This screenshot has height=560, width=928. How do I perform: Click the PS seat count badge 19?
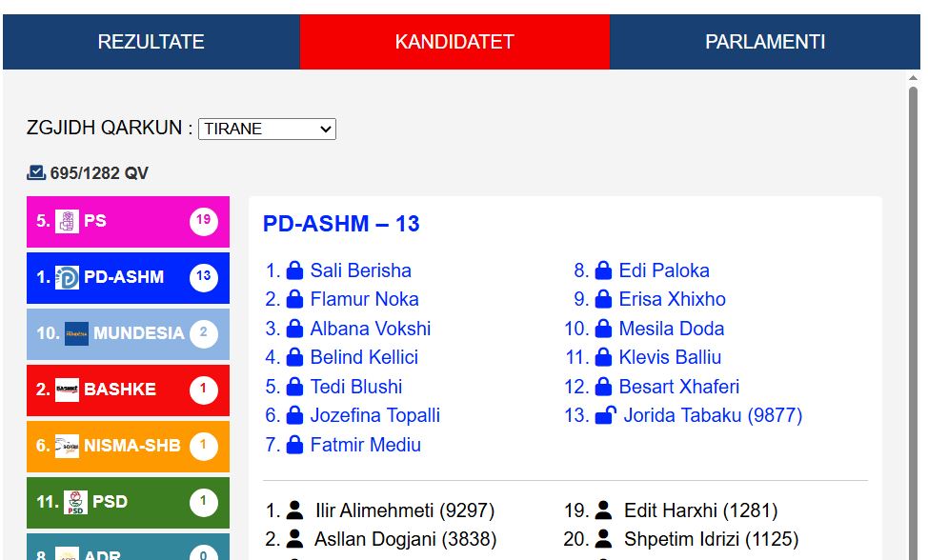[203, 221]
